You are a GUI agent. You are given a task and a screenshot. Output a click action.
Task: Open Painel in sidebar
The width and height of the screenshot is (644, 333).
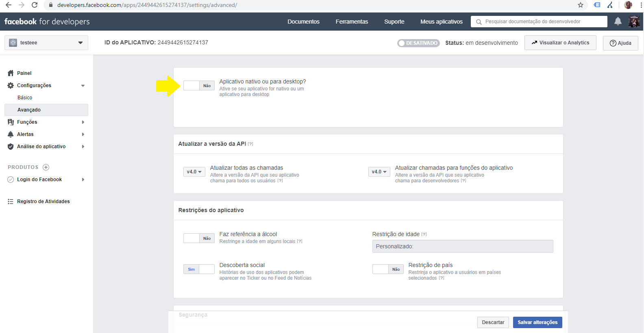24,73
